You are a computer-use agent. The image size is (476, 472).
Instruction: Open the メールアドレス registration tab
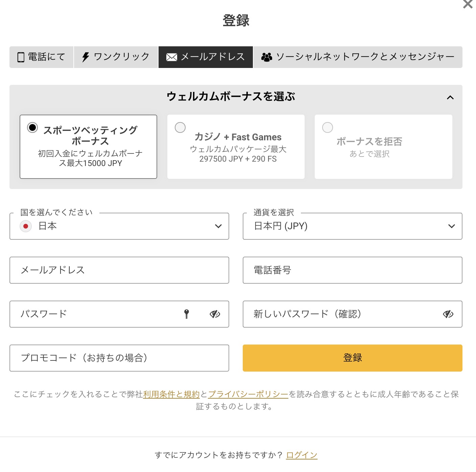(x=206, y=57)
